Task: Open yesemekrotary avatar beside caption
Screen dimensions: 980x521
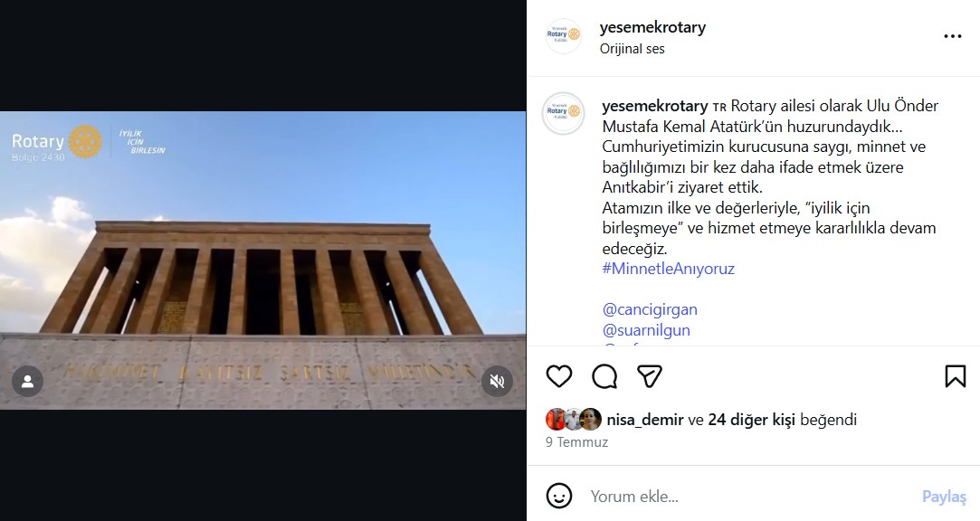Action: pyautogui.click(x=563, y=113)
